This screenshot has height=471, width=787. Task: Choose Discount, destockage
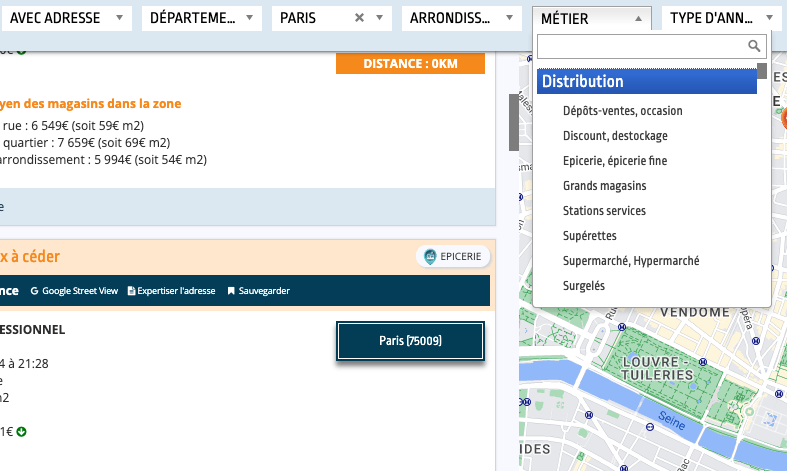click(615, 136)
